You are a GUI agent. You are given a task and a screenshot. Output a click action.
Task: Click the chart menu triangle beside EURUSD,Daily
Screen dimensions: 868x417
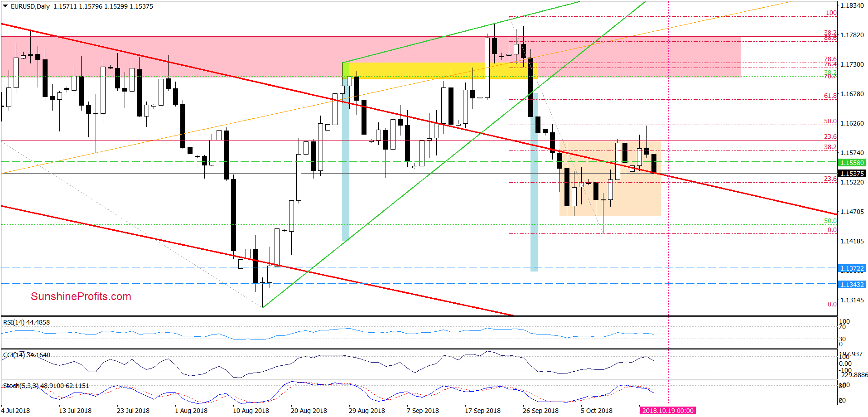pyautogui.click(x=5, y=6)
